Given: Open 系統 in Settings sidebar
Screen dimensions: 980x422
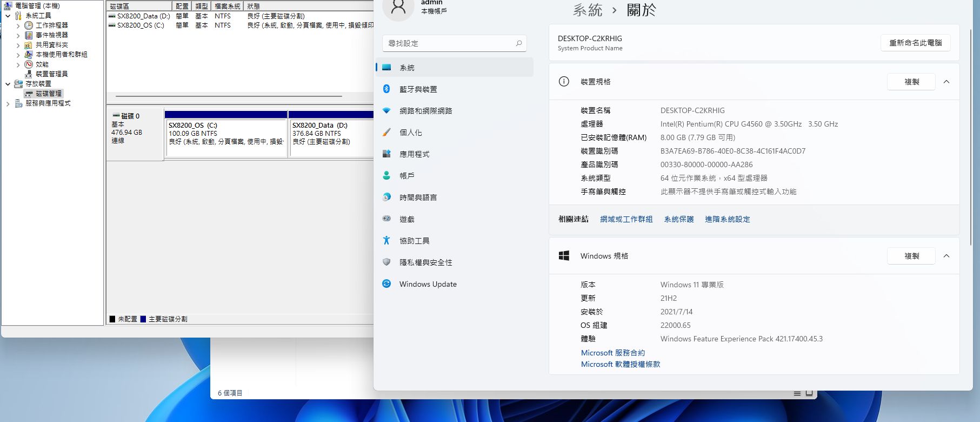Looking at the screenshot, I should tap(455, 68).
